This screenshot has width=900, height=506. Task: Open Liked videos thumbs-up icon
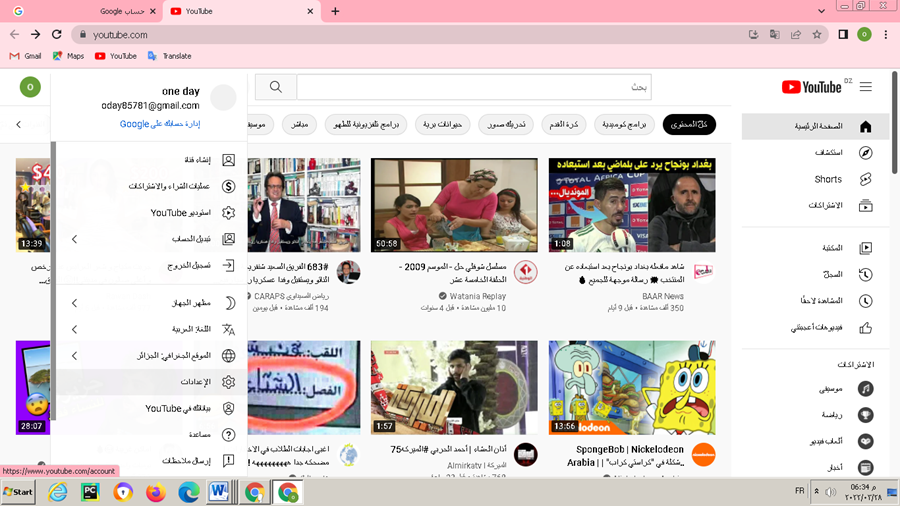pyautogui.click(x=866, y=328)
